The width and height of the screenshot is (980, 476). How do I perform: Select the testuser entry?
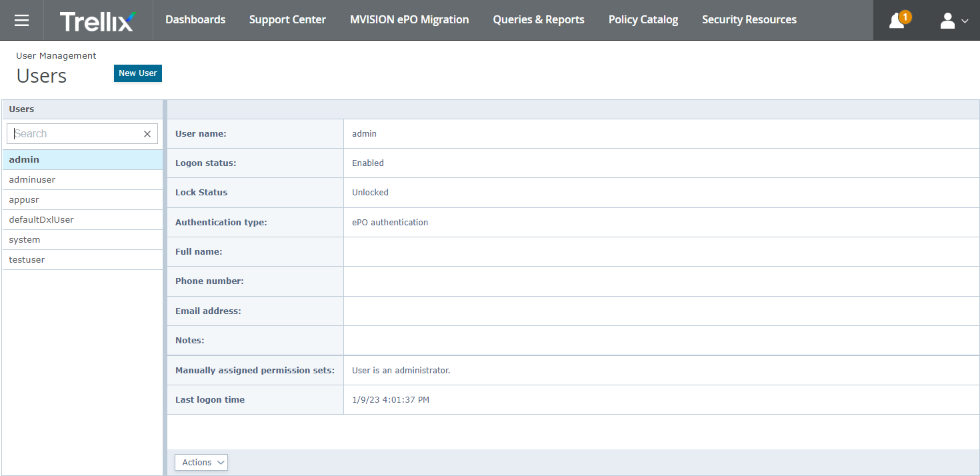pos(83,260)
